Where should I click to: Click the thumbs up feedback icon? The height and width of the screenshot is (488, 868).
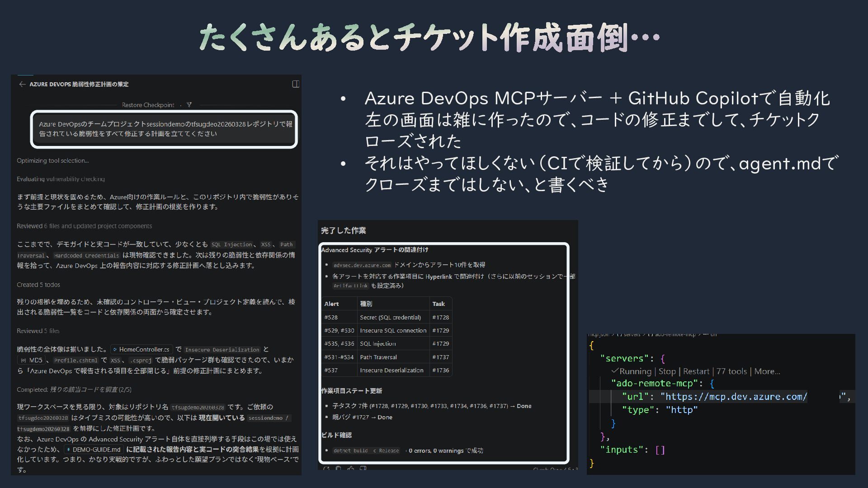click(x=350, y=469)
